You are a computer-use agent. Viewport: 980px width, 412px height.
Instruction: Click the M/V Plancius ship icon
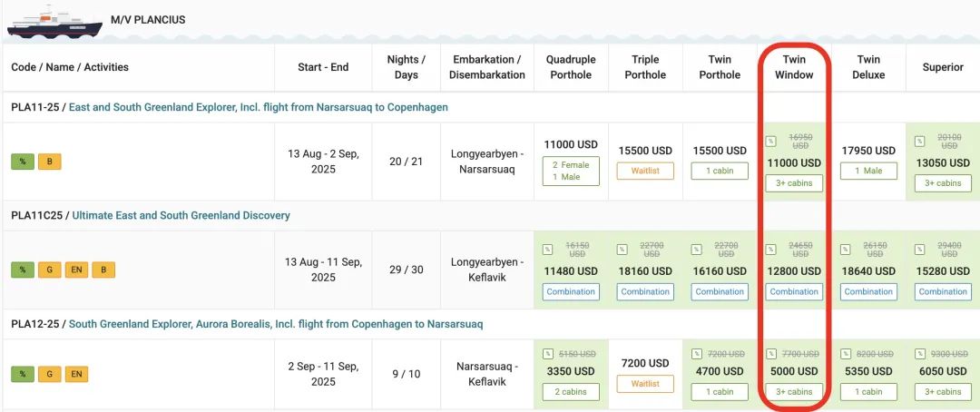54,22
